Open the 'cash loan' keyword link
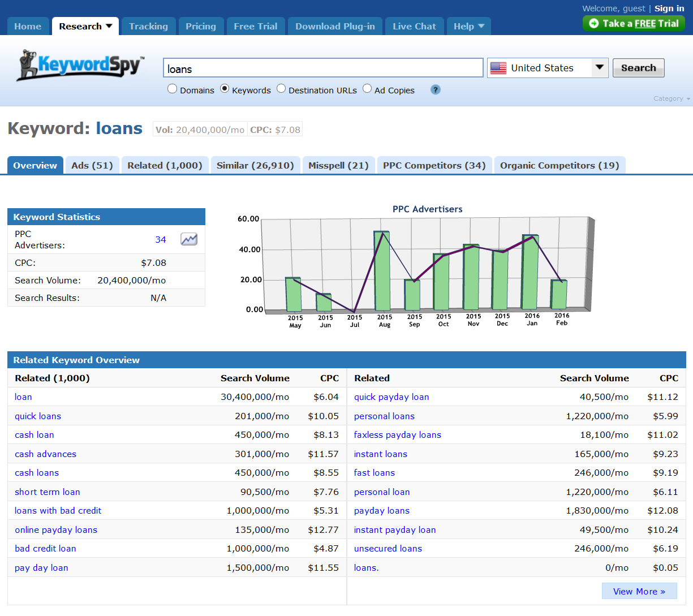 click(35, 435)
